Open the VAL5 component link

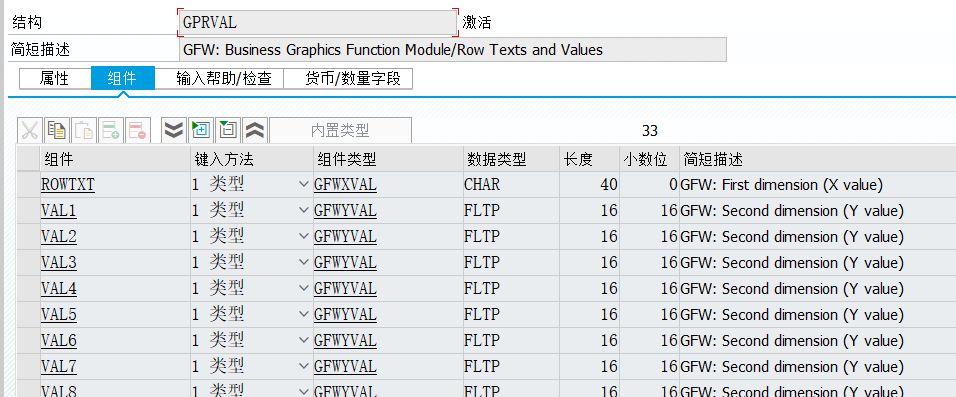point(59,314)
